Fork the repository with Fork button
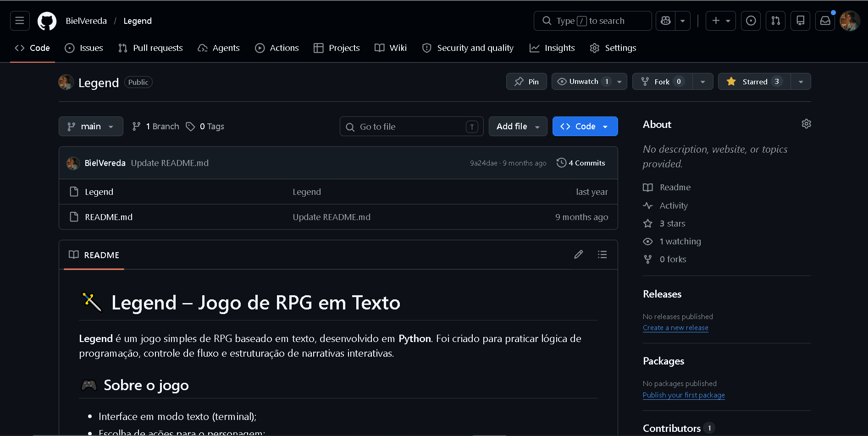This screenshot has width=868, height=436. [663, 82]
